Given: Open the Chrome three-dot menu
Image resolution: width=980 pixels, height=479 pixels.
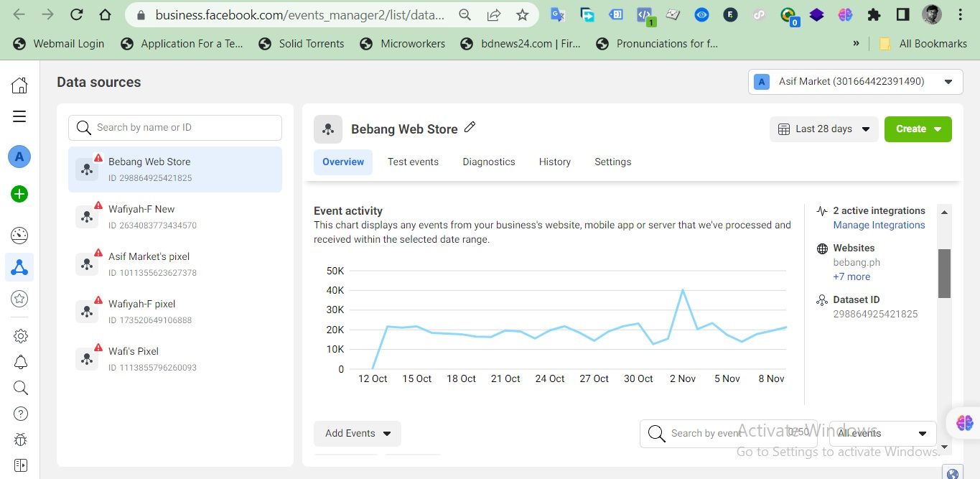Looking at the screenshot, I should click(961, 14).
